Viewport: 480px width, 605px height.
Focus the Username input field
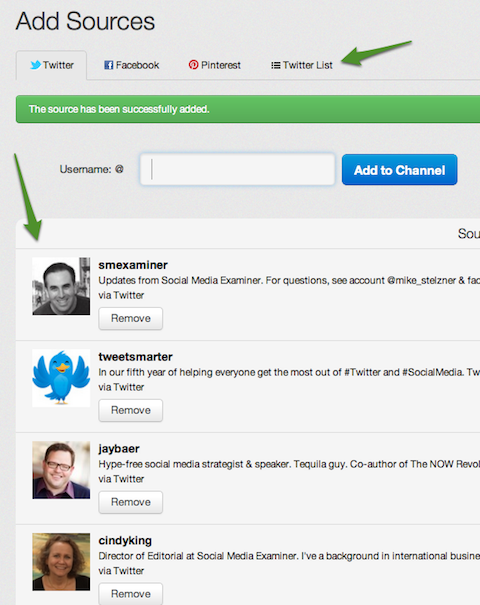point(237,169)
